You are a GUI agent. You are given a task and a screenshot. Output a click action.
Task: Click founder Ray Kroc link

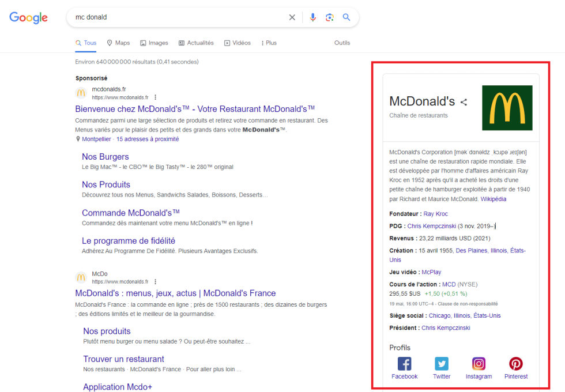tap(436, 214)
